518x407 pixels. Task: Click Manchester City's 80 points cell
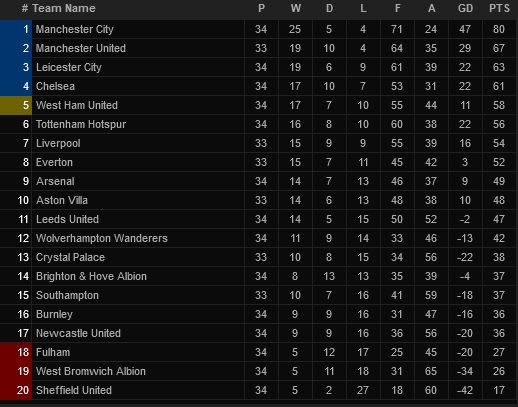[x=499, y=29]
